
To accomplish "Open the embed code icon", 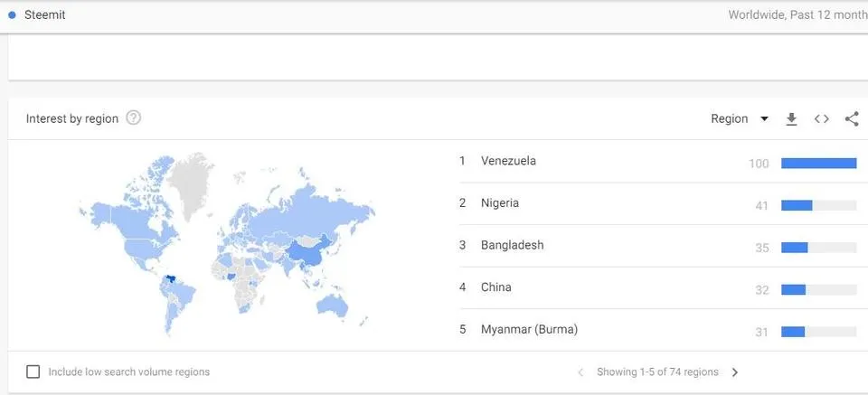I will pos(822,119).
